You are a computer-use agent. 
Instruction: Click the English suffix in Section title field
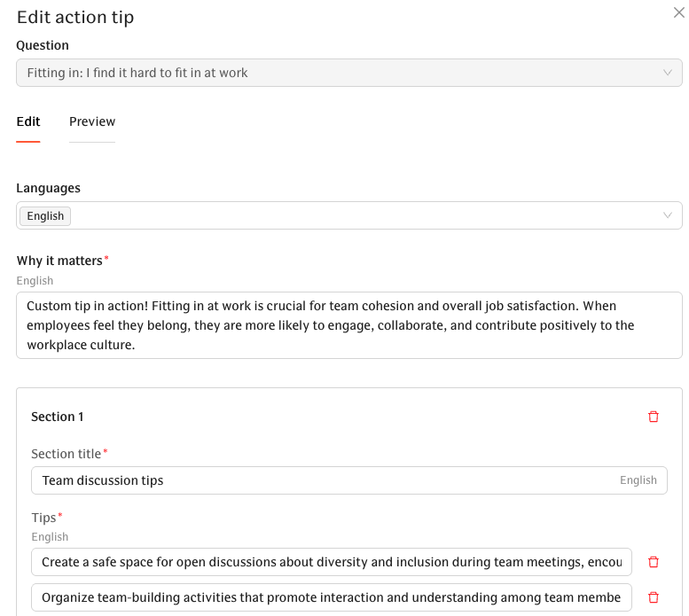[x=638, y=480]
